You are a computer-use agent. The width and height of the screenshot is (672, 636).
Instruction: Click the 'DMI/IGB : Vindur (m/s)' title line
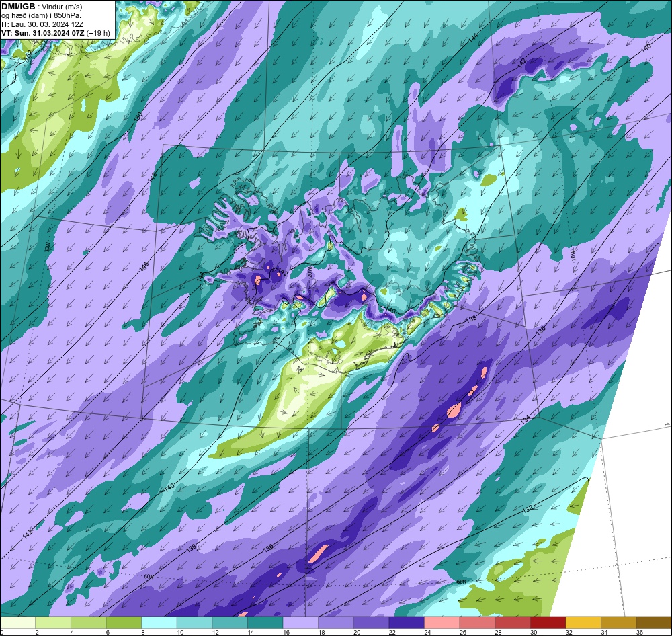coord(42,7)
